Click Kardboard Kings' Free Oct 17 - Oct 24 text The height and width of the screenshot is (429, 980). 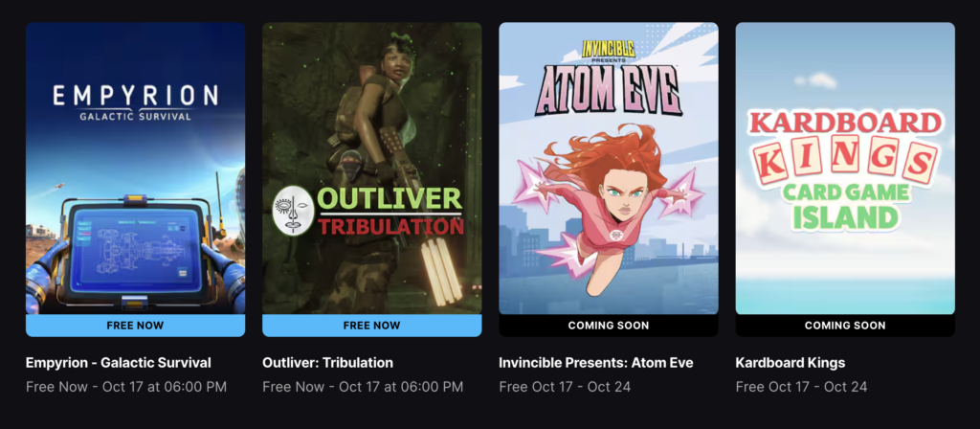coord(802,387)
